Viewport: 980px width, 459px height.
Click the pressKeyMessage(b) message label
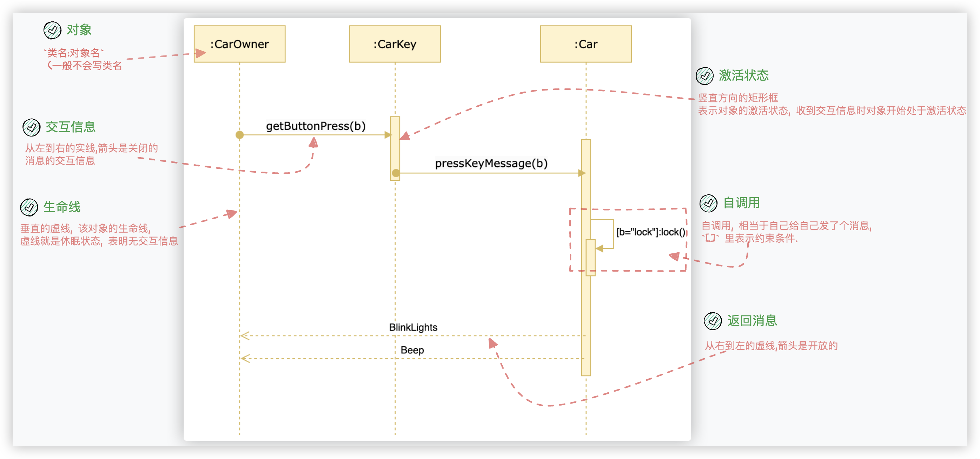[x=491, y=163]
